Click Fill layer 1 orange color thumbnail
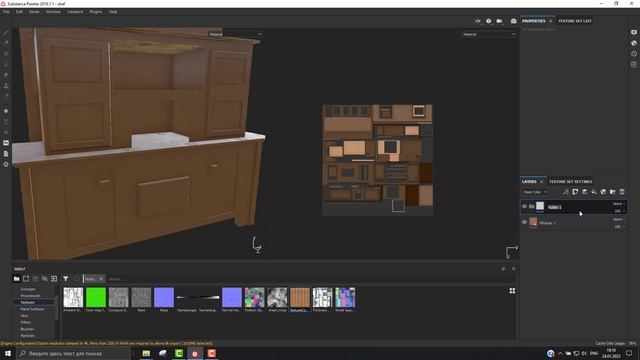The width and height of the screenshot is (640, 360). 533,222
